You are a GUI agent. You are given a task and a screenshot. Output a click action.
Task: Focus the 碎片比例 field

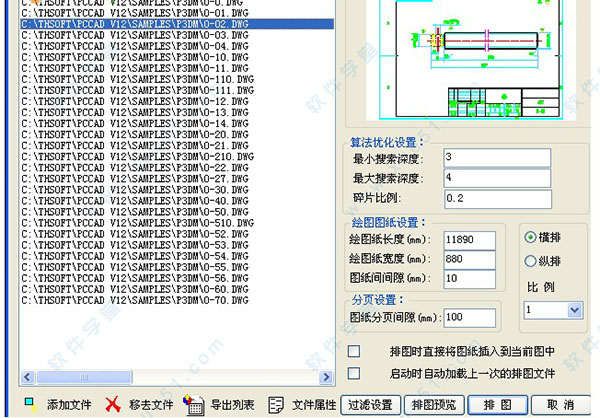(x=496, y=198)
